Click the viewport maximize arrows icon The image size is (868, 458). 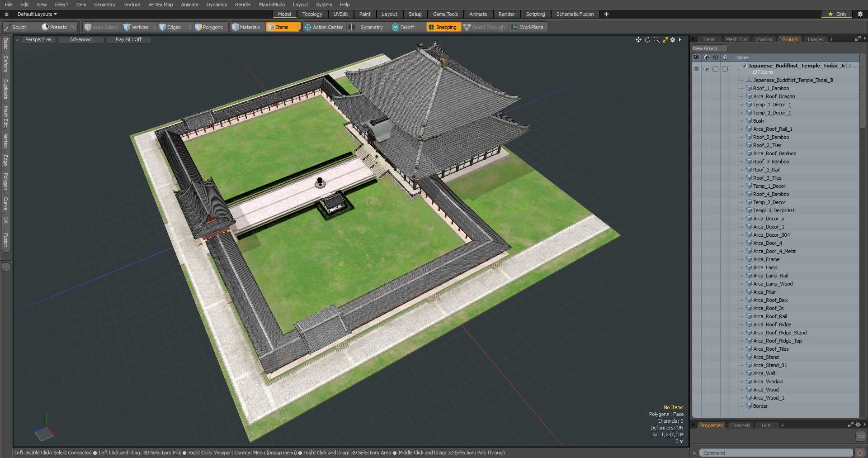tap(665, 40)
